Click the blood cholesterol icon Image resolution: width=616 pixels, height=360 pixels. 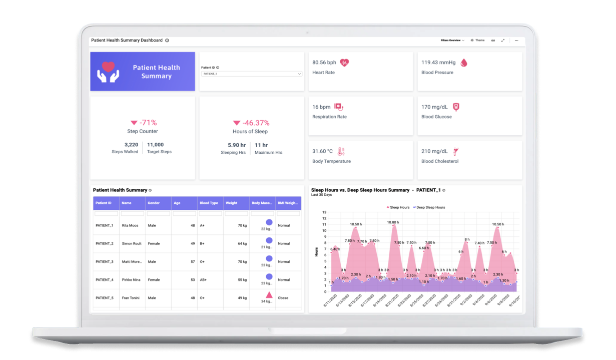[456, 151]
